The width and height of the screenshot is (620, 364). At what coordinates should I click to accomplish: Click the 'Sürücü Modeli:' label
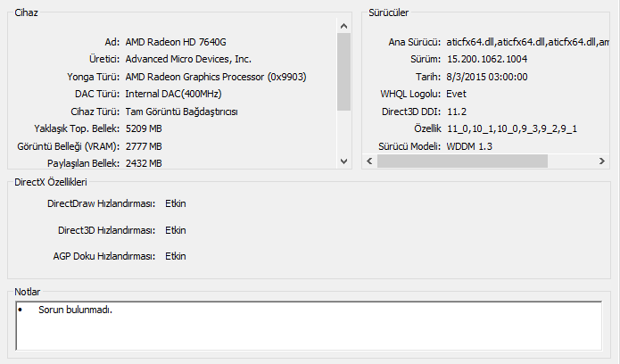409,146
